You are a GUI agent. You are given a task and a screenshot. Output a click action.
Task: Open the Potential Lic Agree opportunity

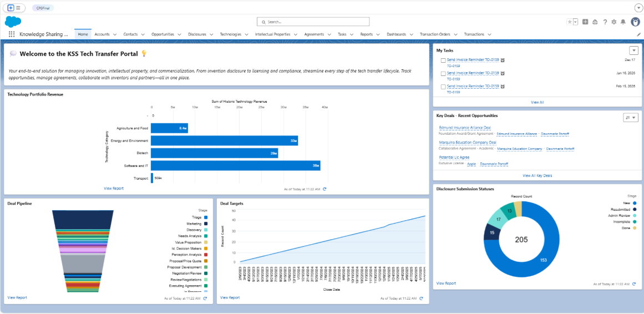click(x=454, y=158)
